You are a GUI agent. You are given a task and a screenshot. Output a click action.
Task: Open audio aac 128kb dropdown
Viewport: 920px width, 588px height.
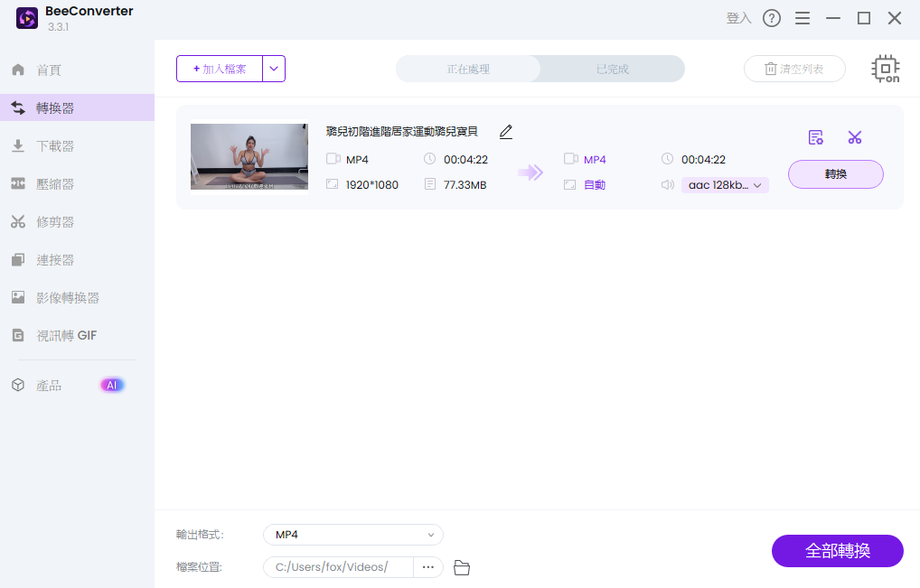tap(725, 185)
